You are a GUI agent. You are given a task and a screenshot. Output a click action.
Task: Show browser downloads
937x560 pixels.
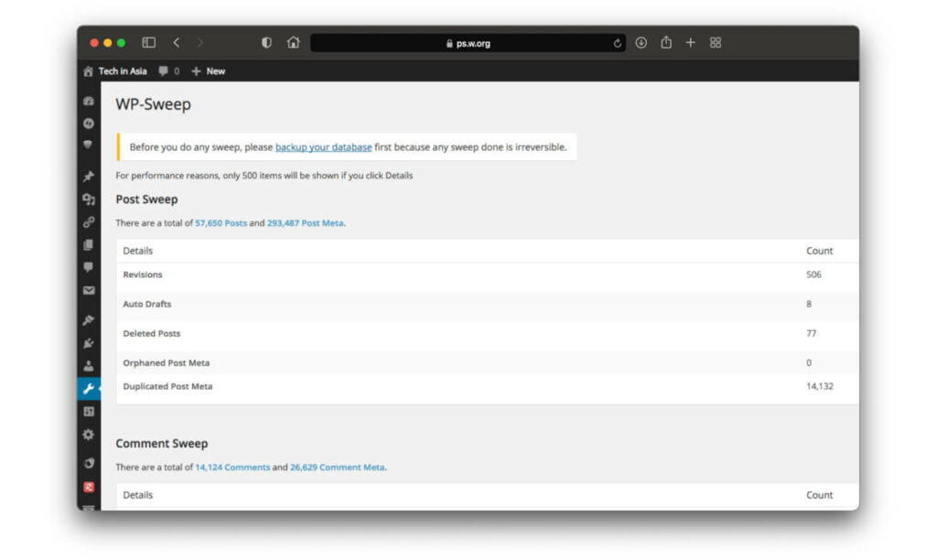tap(641, 42)
